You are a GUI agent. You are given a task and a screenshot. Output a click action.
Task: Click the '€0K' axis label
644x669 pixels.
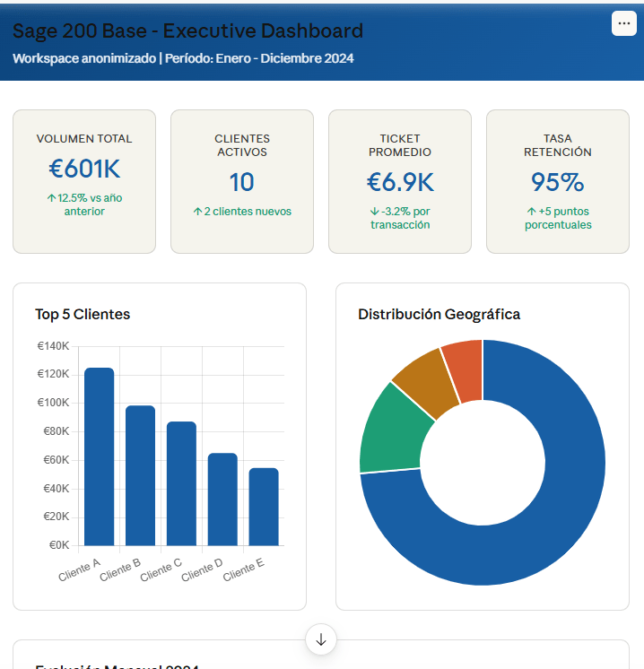click(59, 545)
